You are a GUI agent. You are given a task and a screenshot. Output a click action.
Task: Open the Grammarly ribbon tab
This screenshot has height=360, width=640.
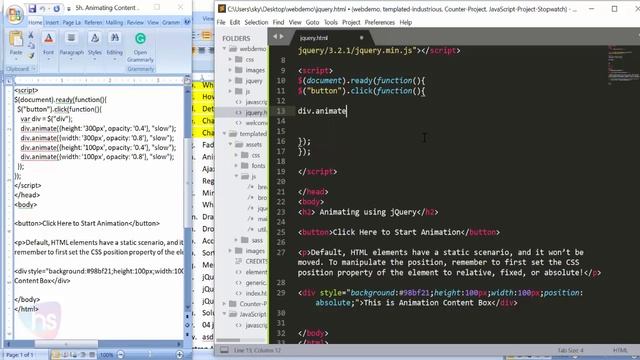[171, 22]
